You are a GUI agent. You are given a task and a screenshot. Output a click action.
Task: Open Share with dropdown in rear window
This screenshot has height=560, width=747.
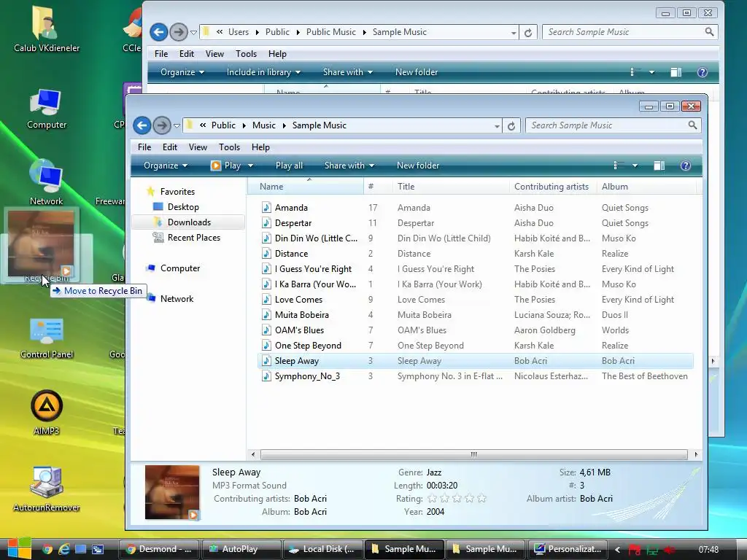(x=348, y=72)
